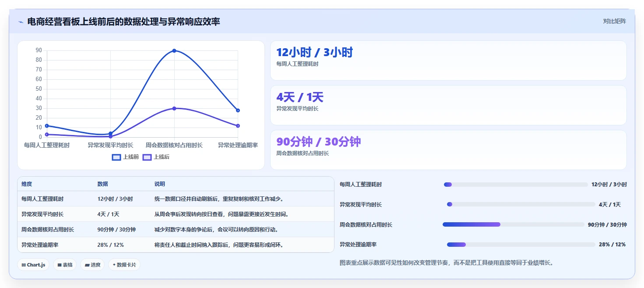The width and height of the screenshot is (644, 288).
Task: Click the dashboard title 电商经营看板上线前后的数据处理与异常响应效率
Action: click(123, 21)
